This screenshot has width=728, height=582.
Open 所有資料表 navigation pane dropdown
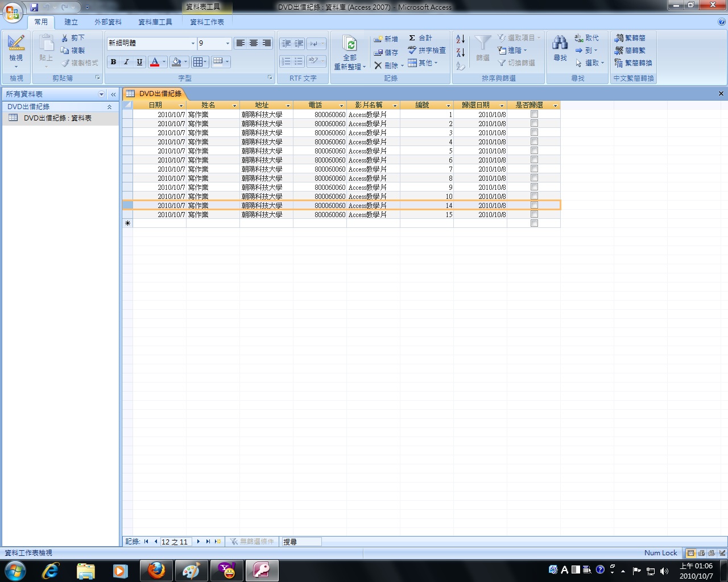pyautogui.click(x=101, y=94)
